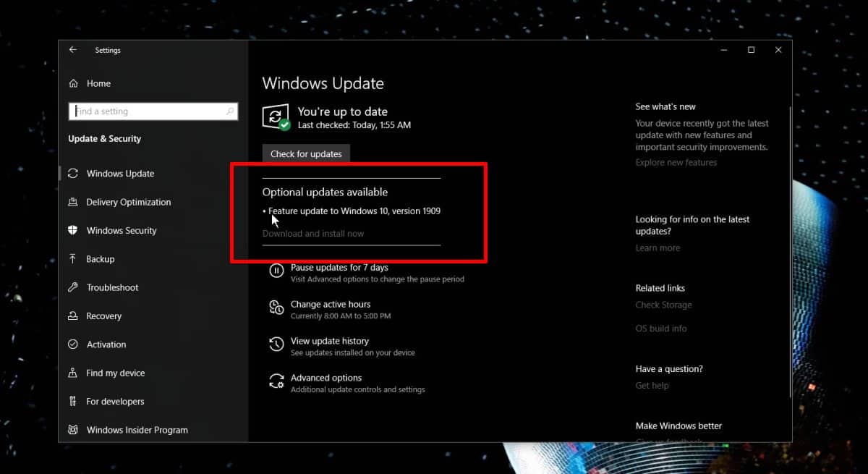Click the Optional updates available heading
Image resolution: width=868 pixels, height=474 pixels.
(325, 192)
